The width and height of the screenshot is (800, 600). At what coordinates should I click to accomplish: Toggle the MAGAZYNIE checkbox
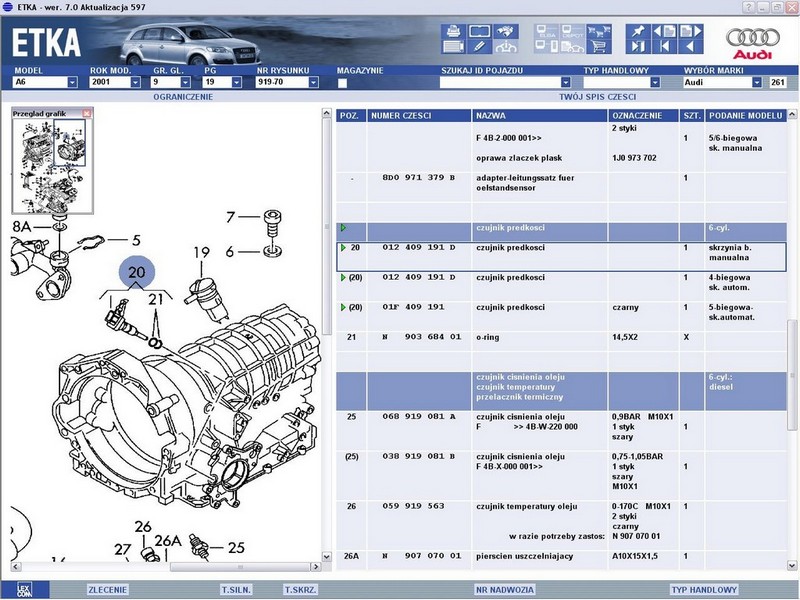pyautogui.click(x=342, y=83)
